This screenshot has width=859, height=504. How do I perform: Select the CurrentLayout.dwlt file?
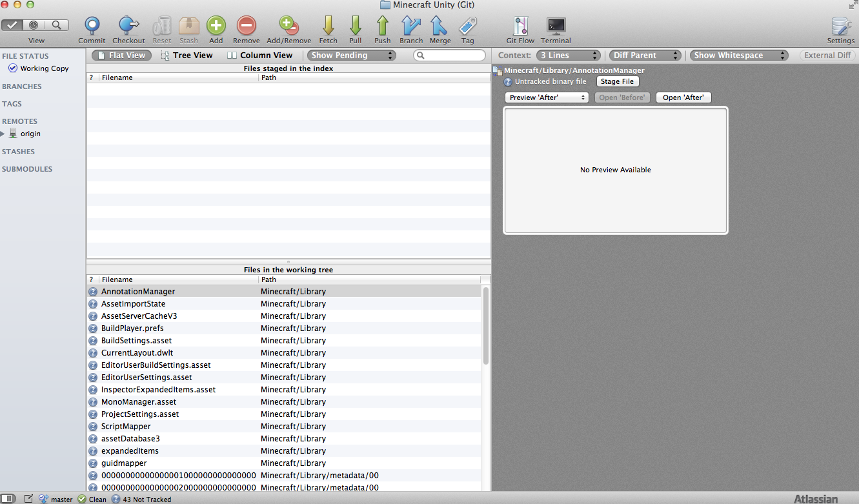coord(284,353)
